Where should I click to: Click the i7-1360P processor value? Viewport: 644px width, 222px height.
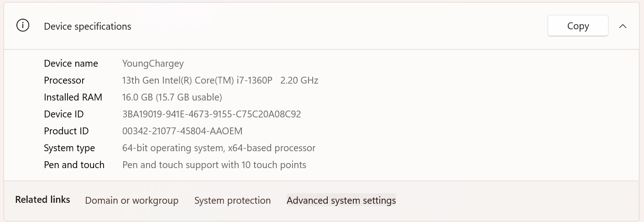point(220,80)
